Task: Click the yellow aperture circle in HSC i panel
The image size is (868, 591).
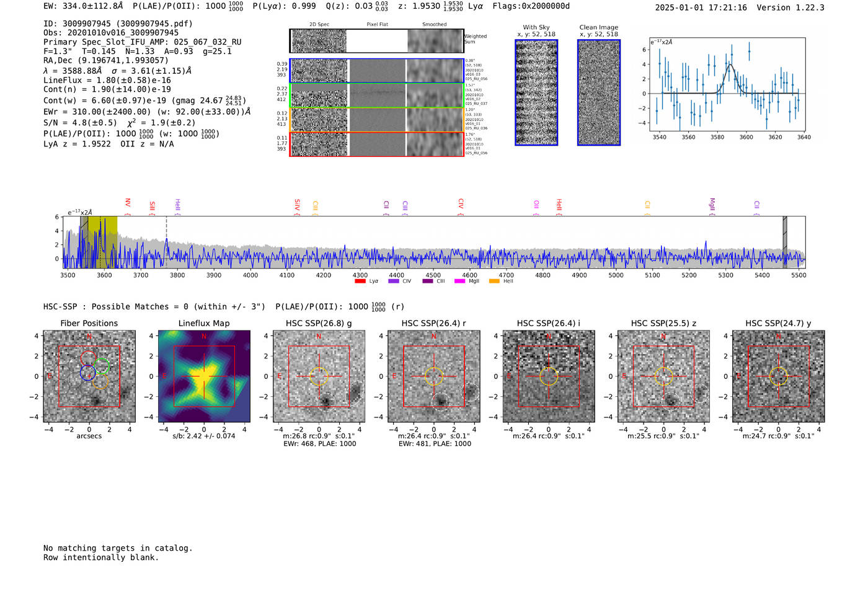Action: 549,376
